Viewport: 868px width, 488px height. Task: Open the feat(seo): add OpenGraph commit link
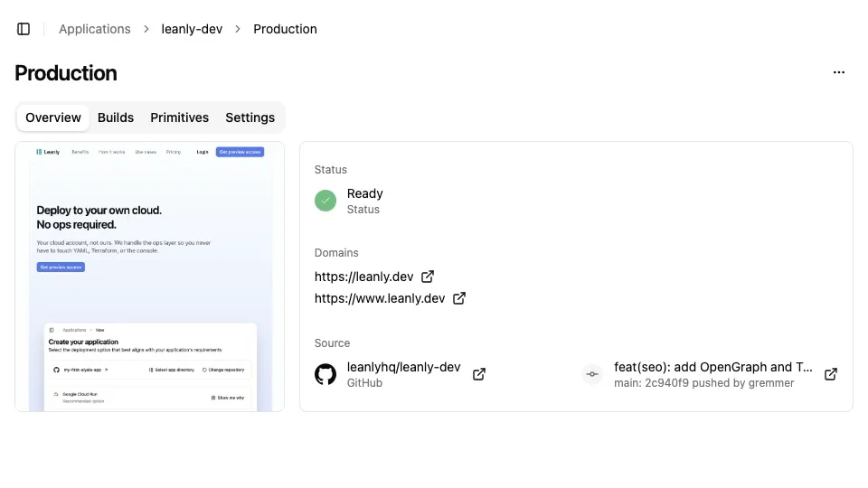coord(713,368)
